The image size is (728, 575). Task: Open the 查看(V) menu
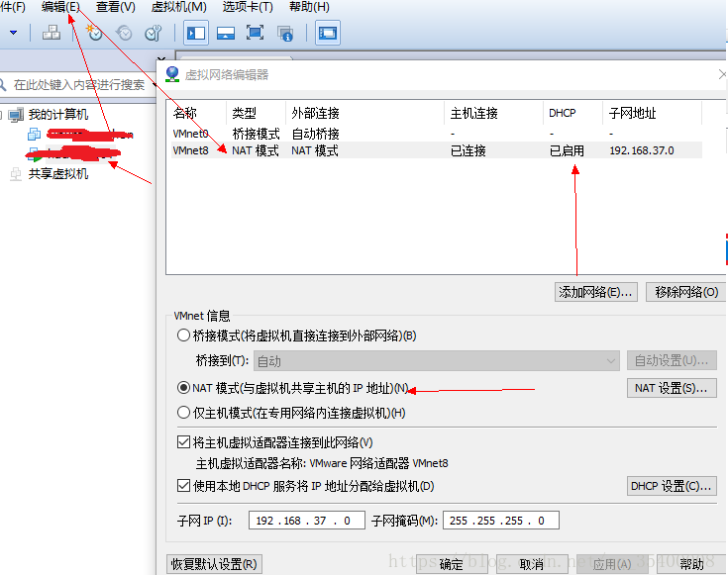click(116, 8)
